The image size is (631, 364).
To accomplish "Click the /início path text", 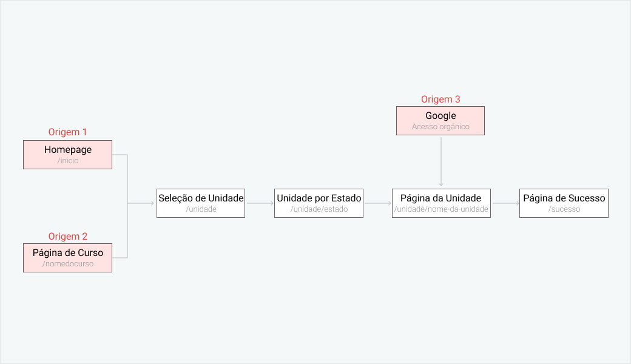I will [x=68, y=161].
